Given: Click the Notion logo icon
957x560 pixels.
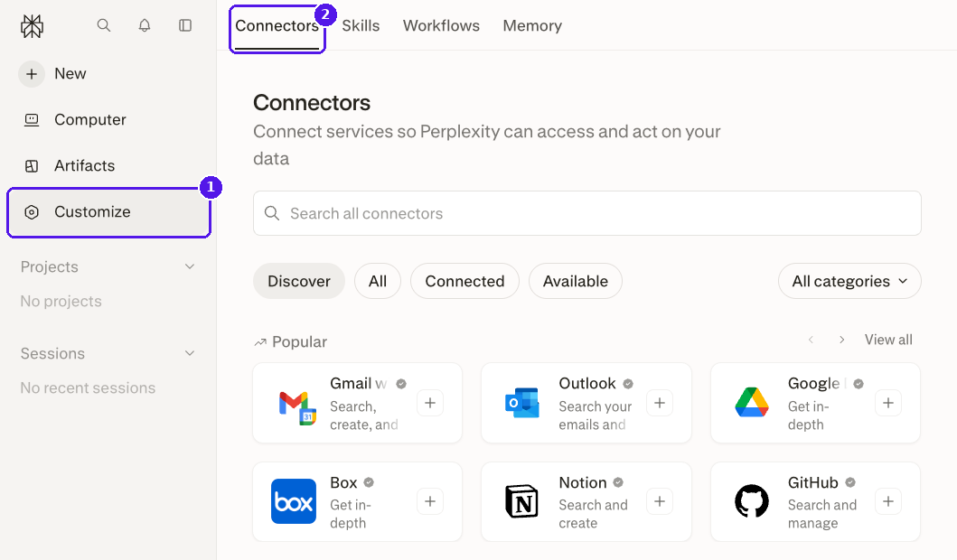Looking at the screenshot, I should tap(521, 501).
